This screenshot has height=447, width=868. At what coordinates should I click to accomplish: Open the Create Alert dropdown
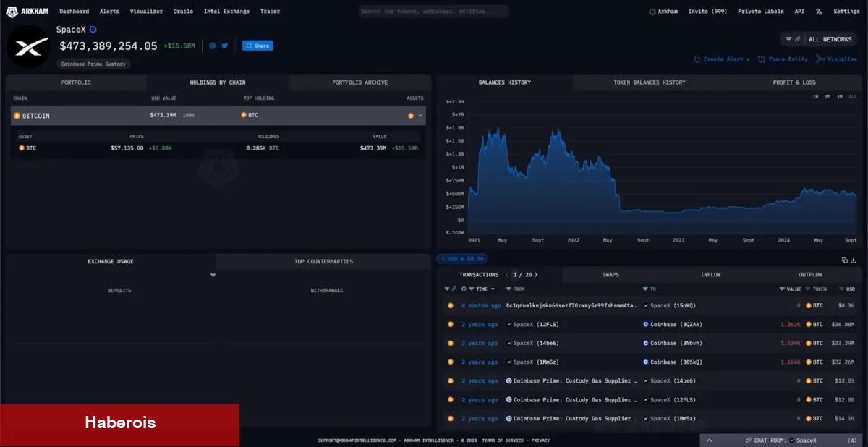(721, 59)
